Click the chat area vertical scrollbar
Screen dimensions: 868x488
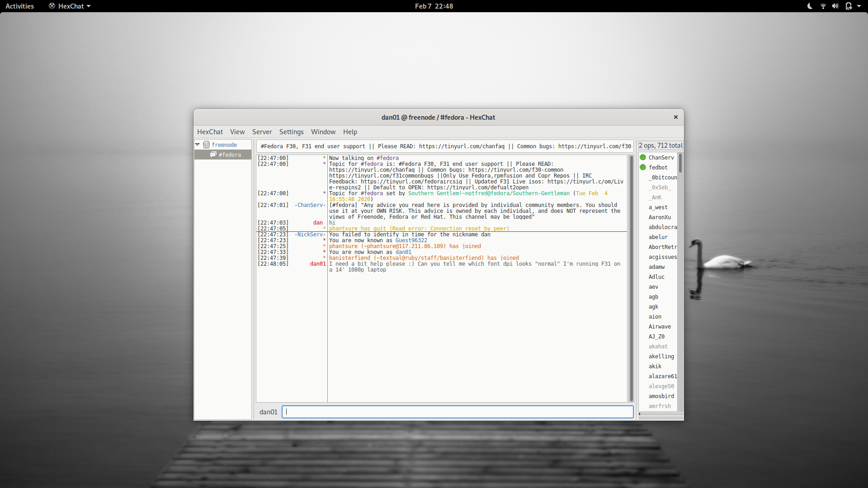(632, 278)
